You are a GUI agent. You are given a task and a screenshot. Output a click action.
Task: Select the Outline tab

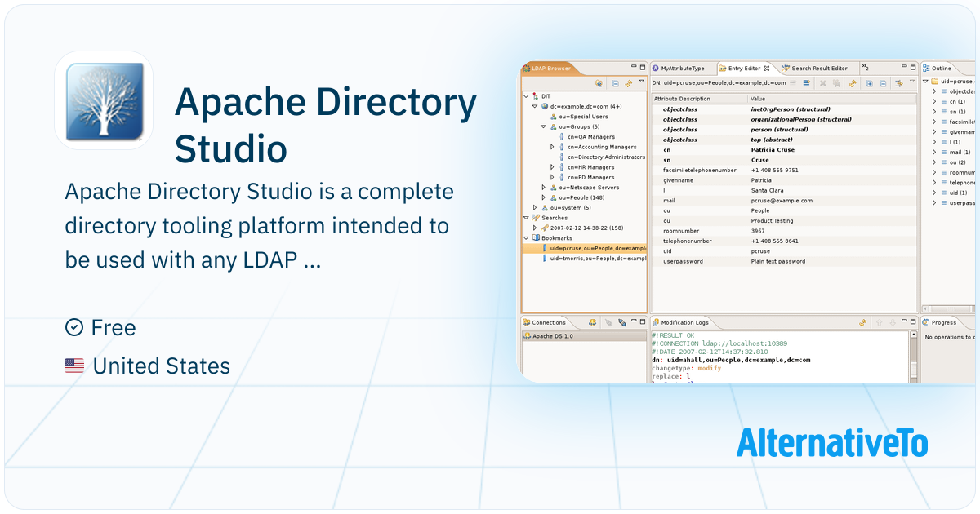click(x=938, y=69)
